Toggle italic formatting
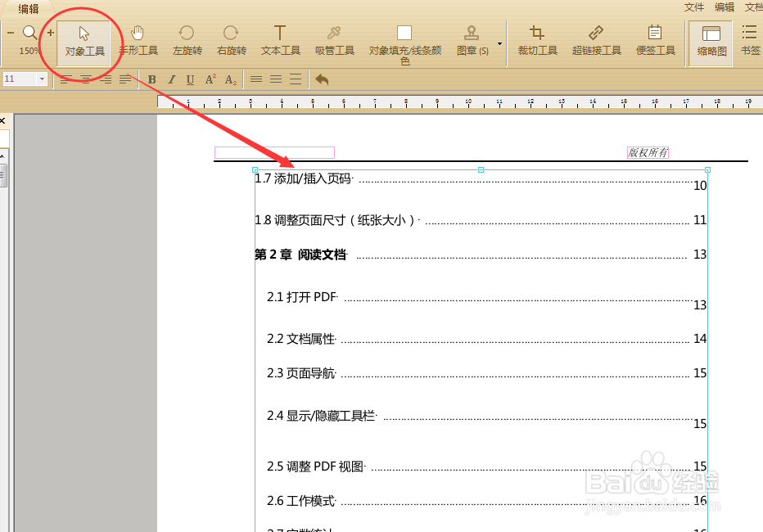Screen dimensions: 763x532 [170, 79]
